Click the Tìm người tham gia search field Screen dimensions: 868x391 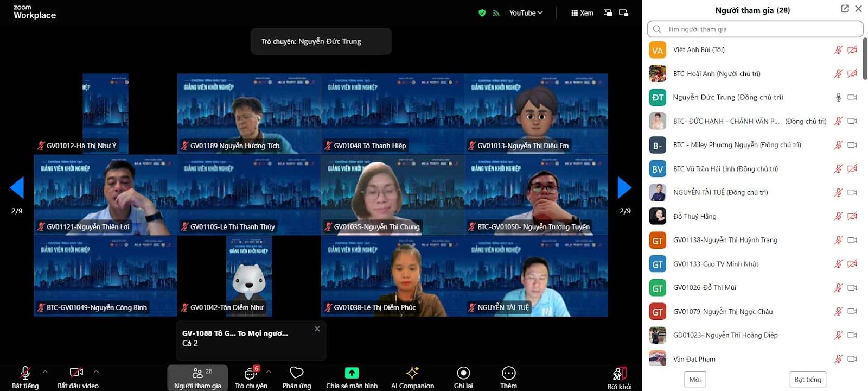(x=759, y=29)
